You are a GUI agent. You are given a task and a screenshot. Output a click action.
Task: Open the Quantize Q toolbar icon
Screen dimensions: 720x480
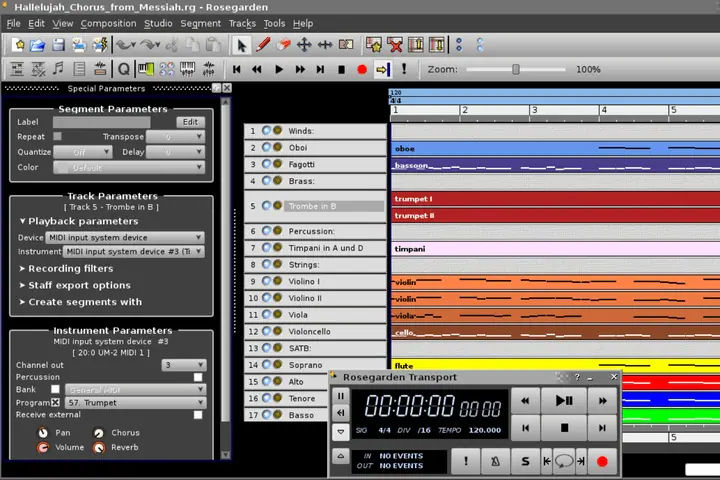124,69
